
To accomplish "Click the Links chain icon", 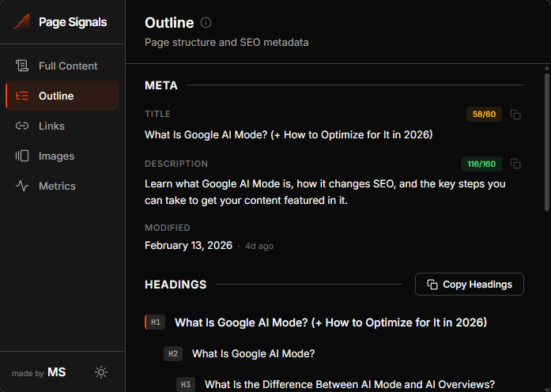I will [22, 126].
